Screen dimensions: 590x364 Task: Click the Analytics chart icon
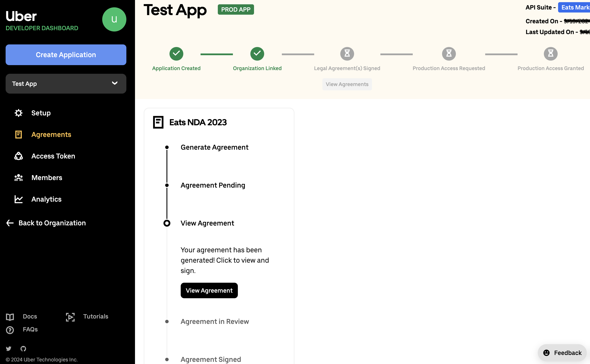pos(19,199)
